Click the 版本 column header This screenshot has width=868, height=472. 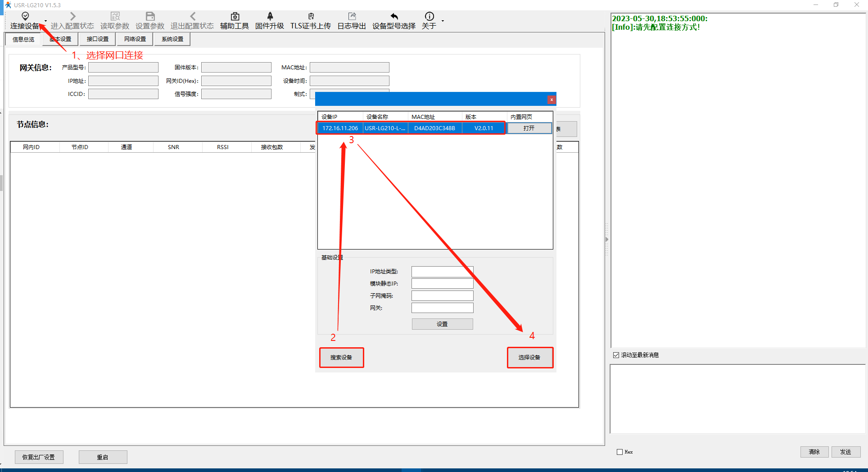click(484, 117)
